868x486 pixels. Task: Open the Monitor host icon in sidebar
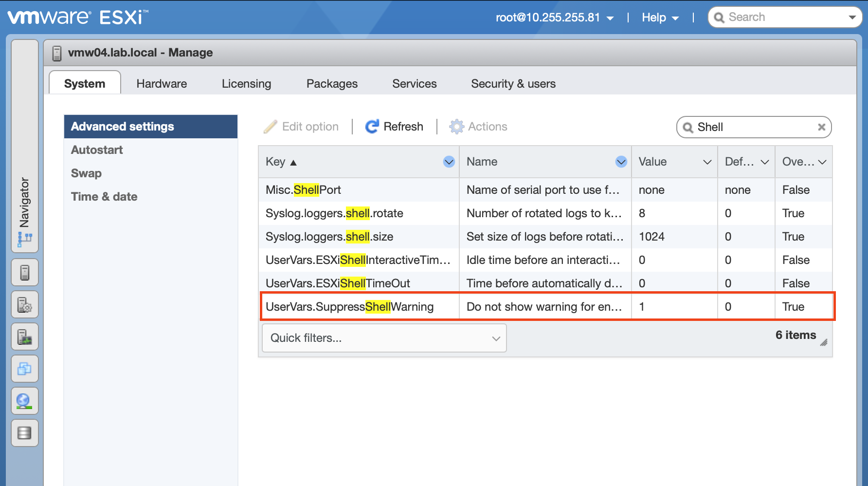click(25, 336)
